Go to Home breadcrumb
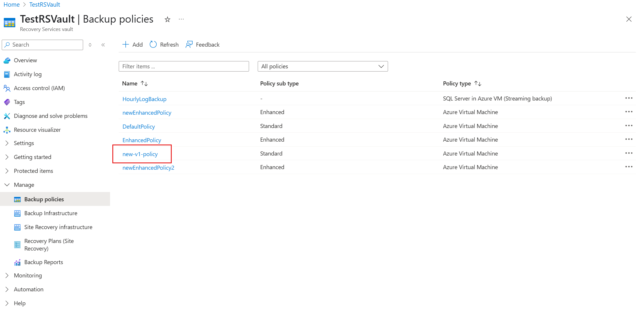644x320 pixels. click(x=12, y=5)
